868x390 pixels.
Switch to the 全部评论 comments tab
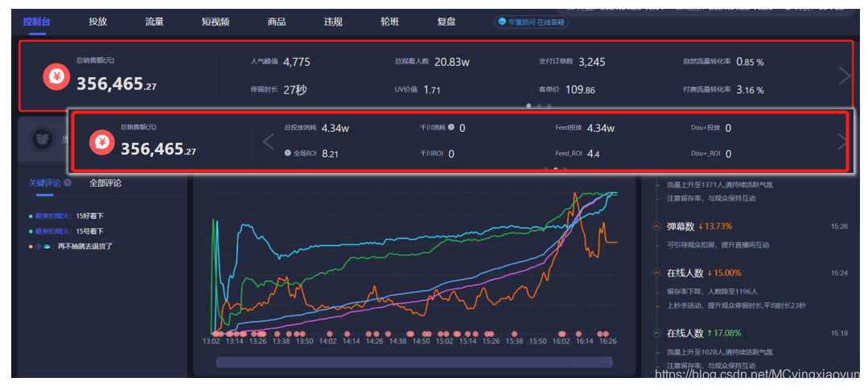(x=105, y=183)
